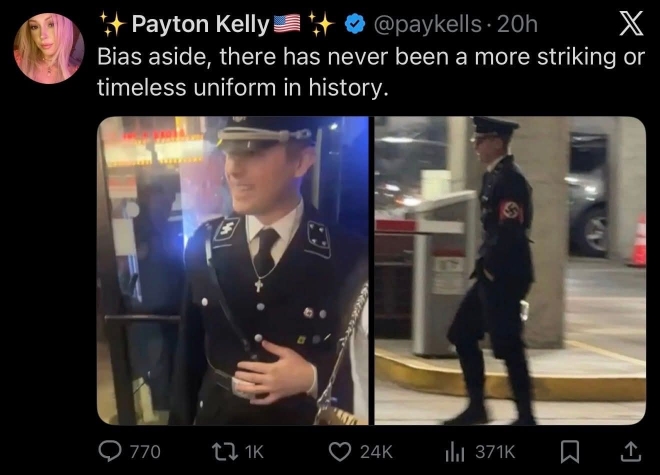The image size is (660, 475).
Task: Open the view analytics bar-chart icon
Action: 455,452
